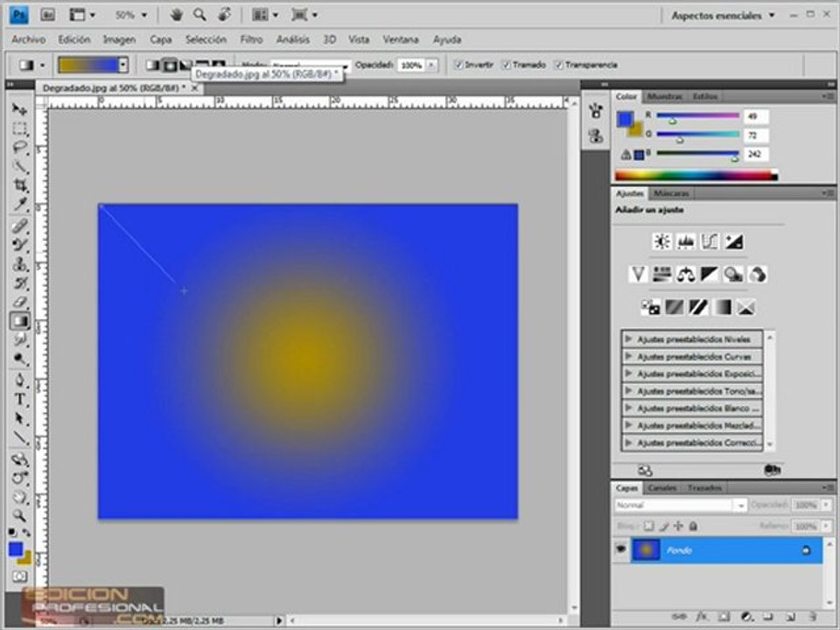Select the Horizontal Type tool
This screenshot has width=840, height=630.
[20, 400]
